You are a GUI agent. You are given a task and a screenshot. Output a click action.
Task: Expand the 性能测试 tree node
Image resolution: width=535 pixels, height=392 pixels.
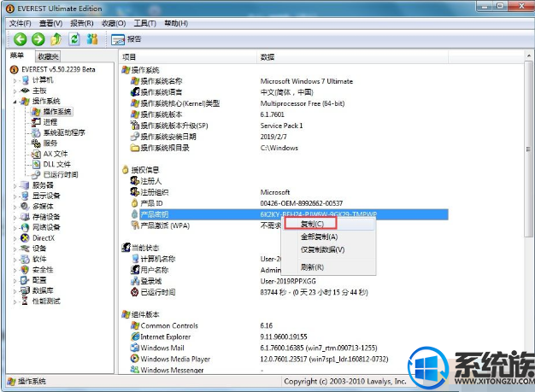point(15,301)
